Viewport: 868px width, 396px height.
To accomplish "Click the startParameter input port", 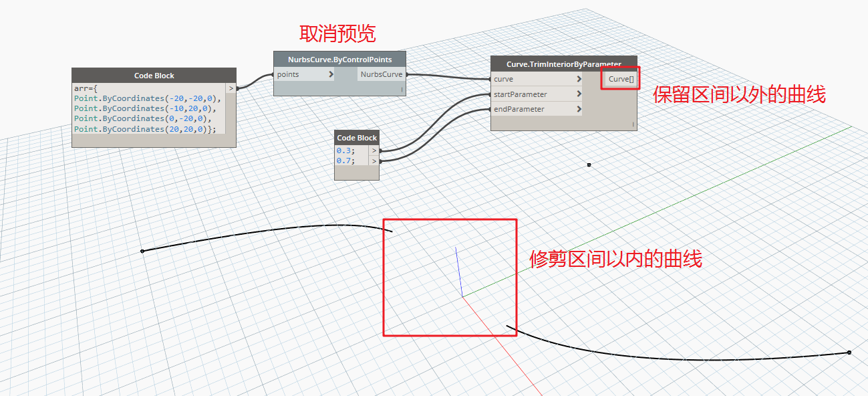I will pos(537,94).
